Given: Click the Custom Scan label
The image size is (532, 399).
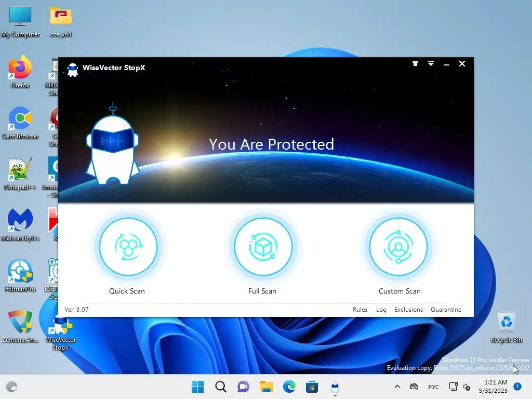Looking at the screenshot, I should pyautogui.click(x=400, y=291).
